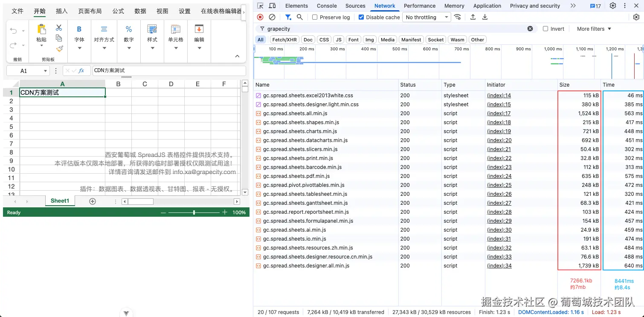The image size is (644, 317).
Task: Switch to the Console DevTools tab
Action: click(327, 6)
